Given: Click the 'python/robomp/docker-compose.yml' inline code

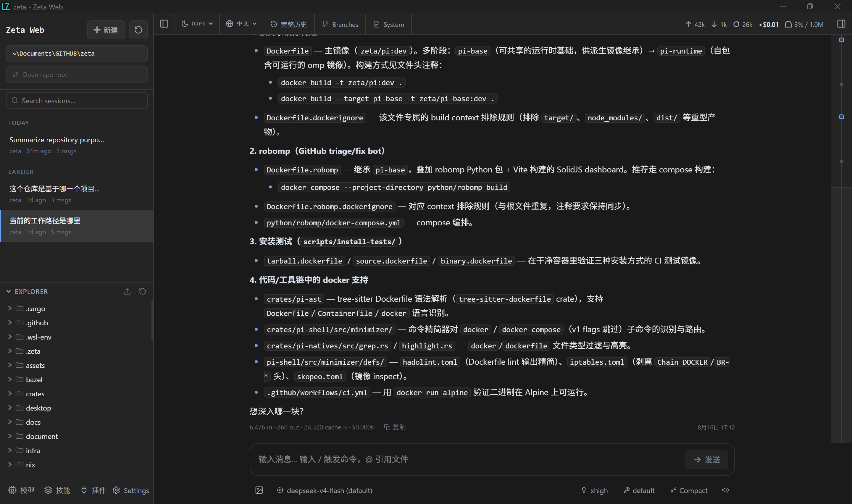Looking at the screenshot, I should (x=333, y=223).
